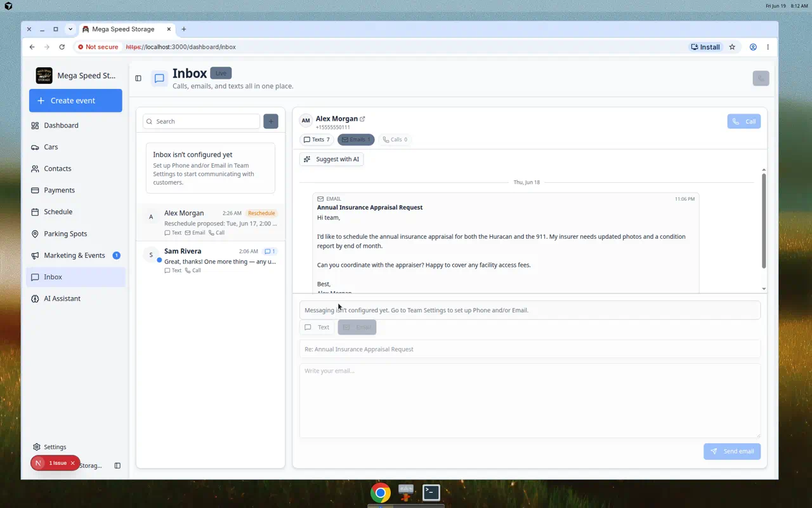The width and height of the screenshot is (812, 508).
Task: Click the email subject field
Action: click(x=530, y=349)
